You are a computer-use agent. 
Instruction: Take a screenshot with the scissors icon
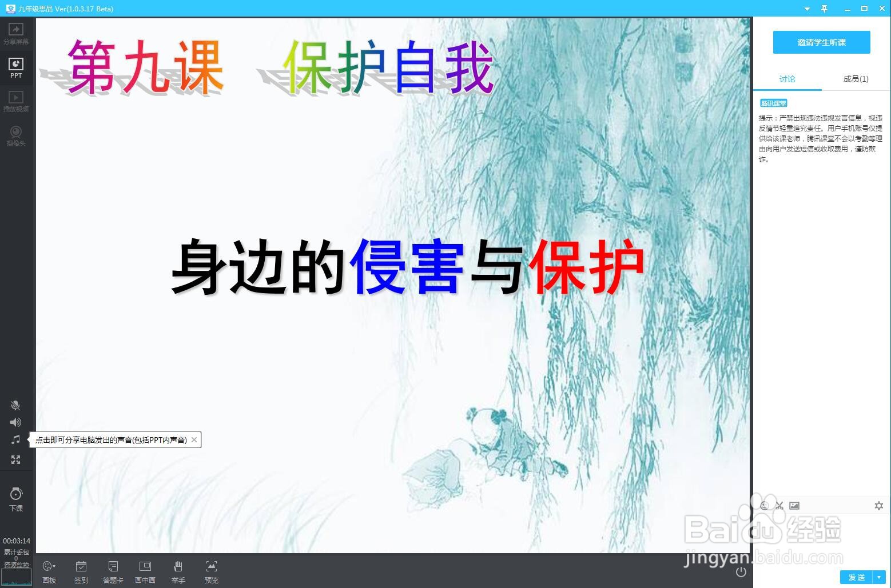[x=779, y=505]
